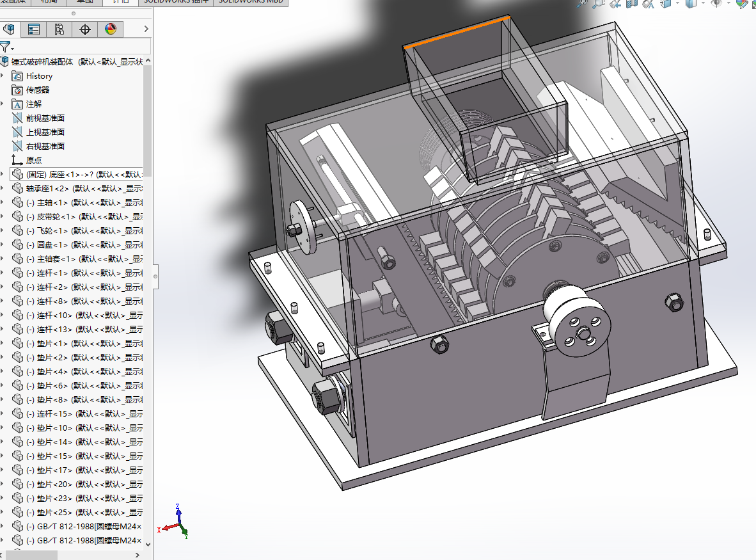Open the DisplayManager color ball tab
The image size is (756, 560).
(x=111, y=29)
